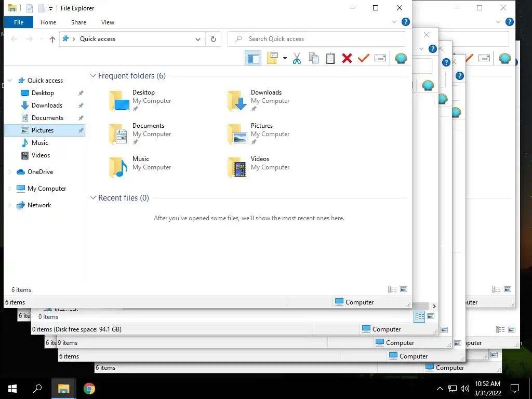The width and height of the screenshot is (532, 399).
Task: Collapse the Frequent folders group
Action: point(93,76)
